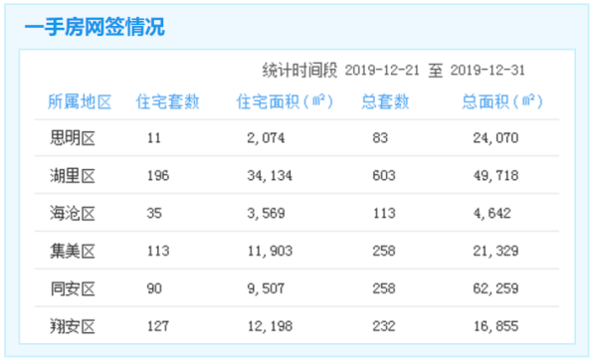Click 翔安区 residential units value 127
The height and width of the screenshot is (364, 597).
pyautogui.click(x=158, y=326)
